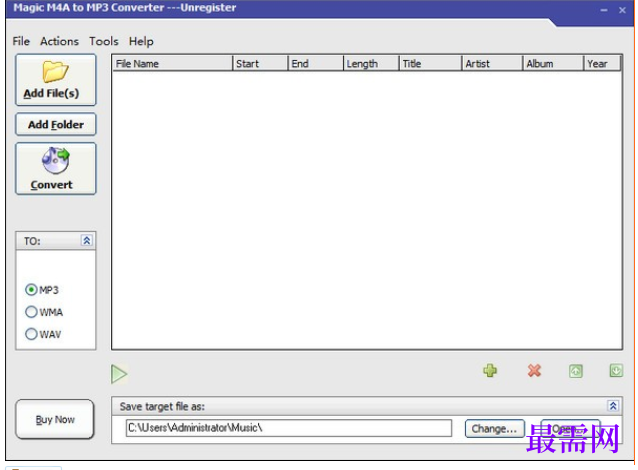Click the Artist column header
The image size is (638, 470).
(x=492, y=63)
